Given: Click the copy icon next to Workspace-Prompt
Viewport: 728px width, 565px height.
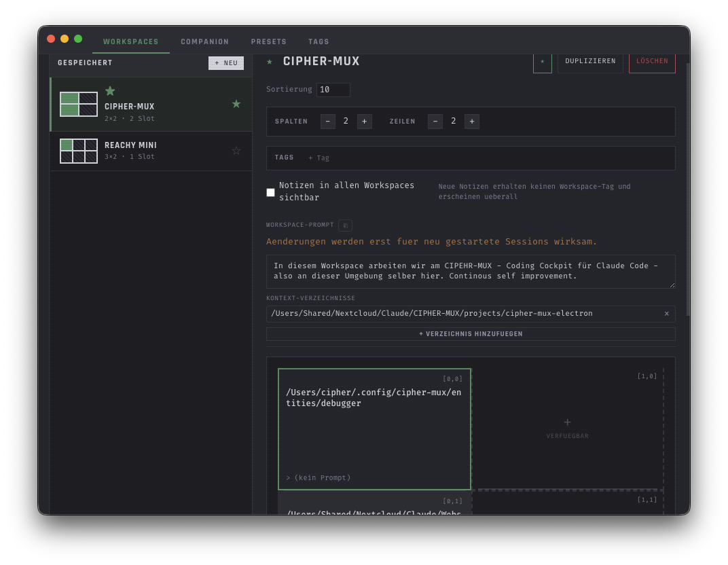Looking at the screenshot, I should (346, 225).
